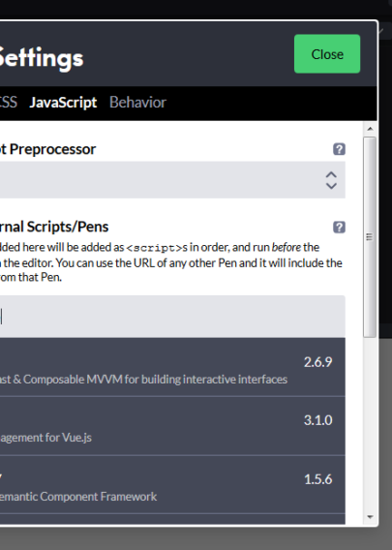The height and width of the screenshot is (550, 392).
Task: Click the Preprocessor section heading
Action: point(48,149)
